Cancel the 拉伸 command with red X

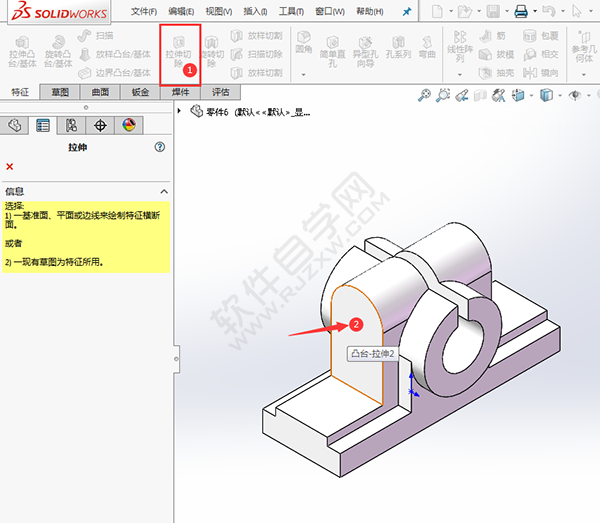click(10, 166)
